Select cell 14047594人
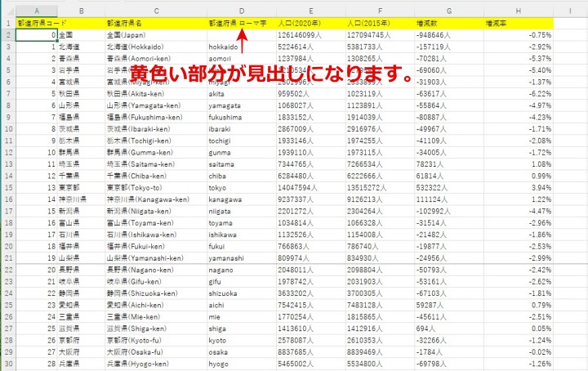588x371 pixels. click(x=311, y=188)
